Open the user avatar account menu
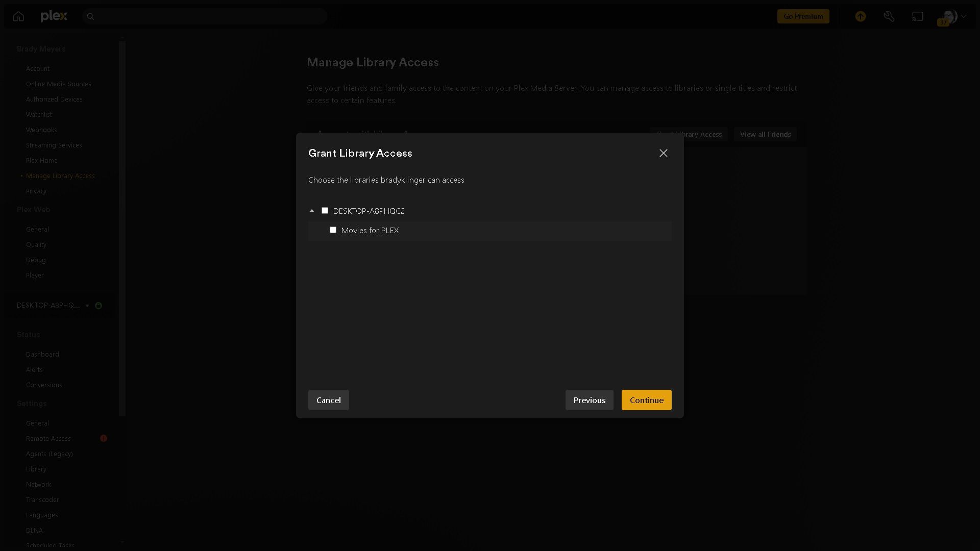980x551 pixels. (x=949, y=16)
